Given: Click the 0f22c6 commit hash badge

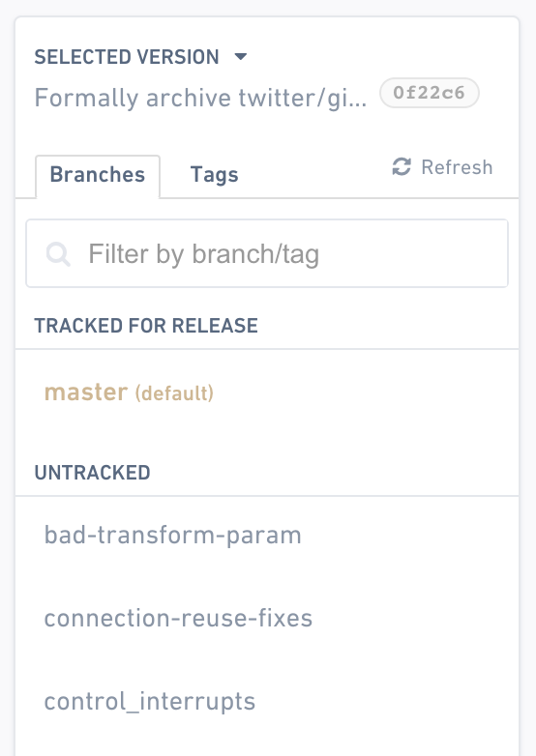Looking at the screenshot, I should [429, 93].
